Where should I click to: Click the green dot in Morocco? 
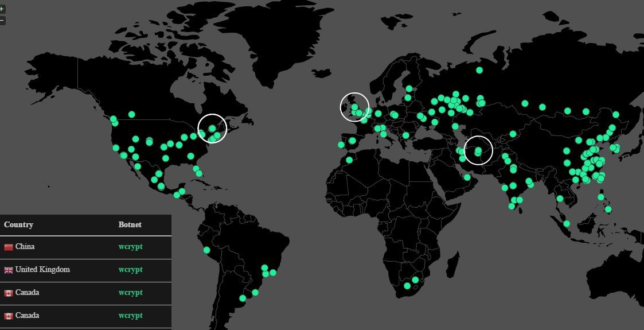point(349,160)
